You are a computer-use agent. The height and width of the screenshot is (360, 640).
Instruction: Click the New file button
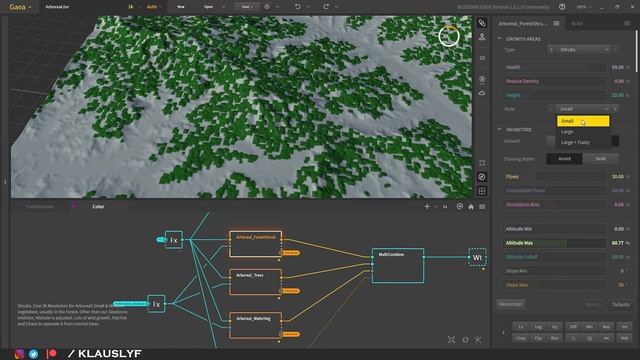point(181,7)
